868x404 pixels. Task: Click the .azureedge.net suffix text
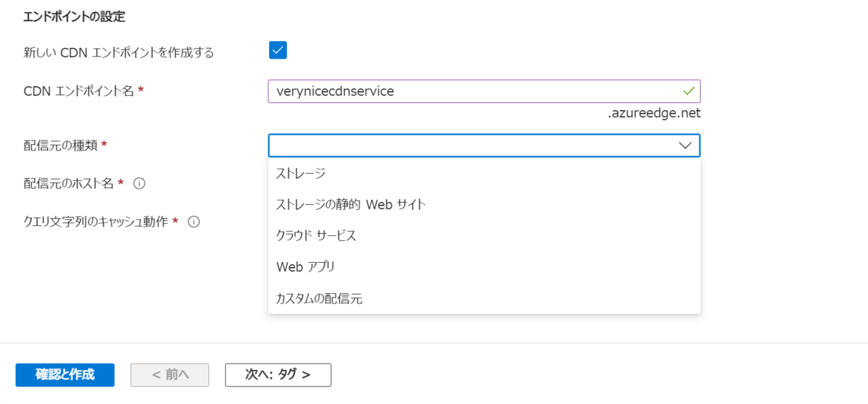point(654,114)
